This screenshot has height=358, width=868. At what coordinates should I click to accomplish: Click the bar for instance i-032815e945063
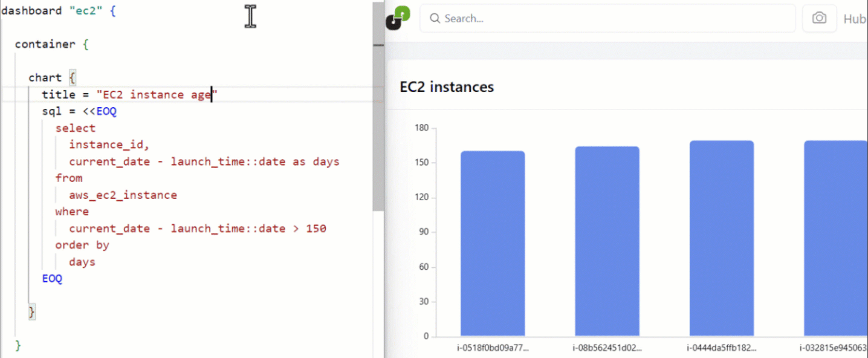[x=836, y=238]
